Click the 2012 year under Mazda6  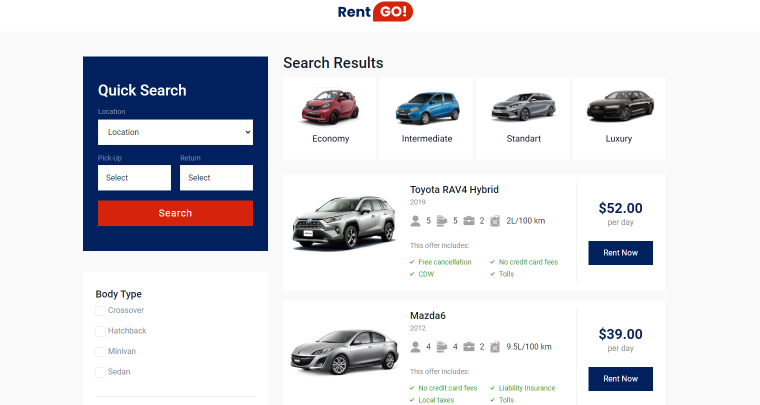tap(417, 328)
